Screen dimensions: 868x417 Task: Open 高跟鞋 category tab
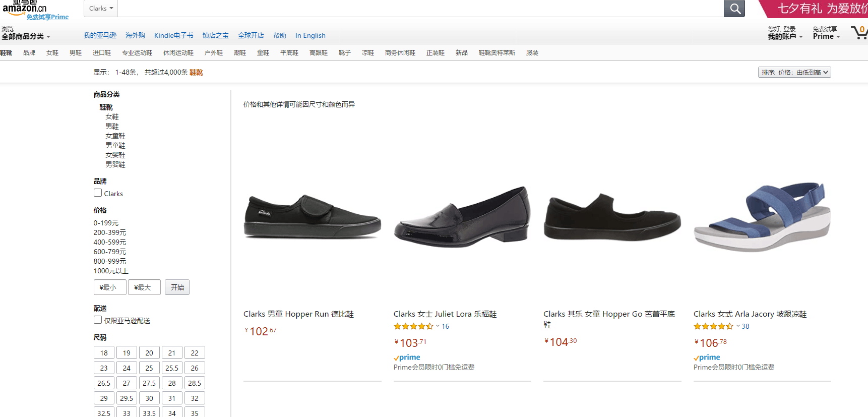tap(319, 52)
